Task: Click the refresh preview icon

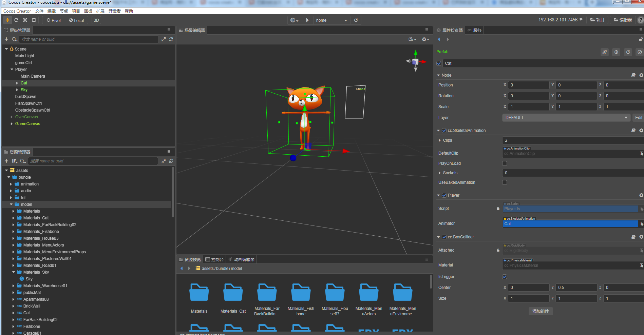Action: click(356, 20)
